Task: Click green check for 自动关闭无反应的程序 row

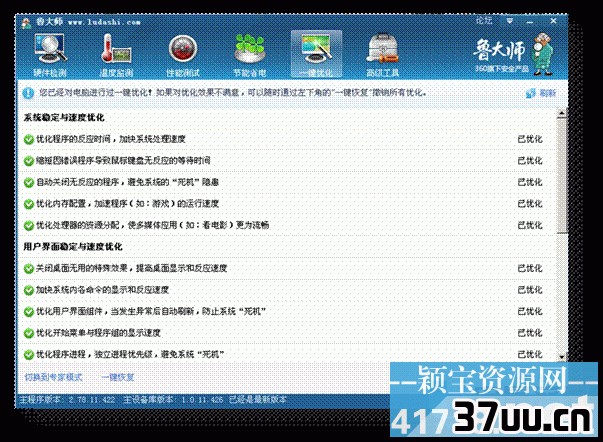Action: point(29,182)
